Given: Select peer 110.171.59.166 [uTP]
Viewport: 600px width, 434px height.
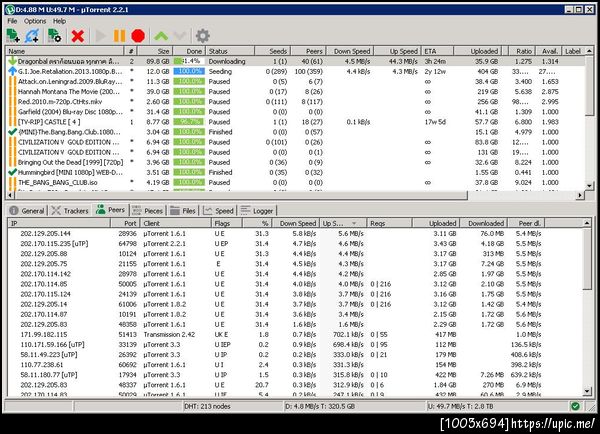Looking at the screenshot, I should (295, 344).
